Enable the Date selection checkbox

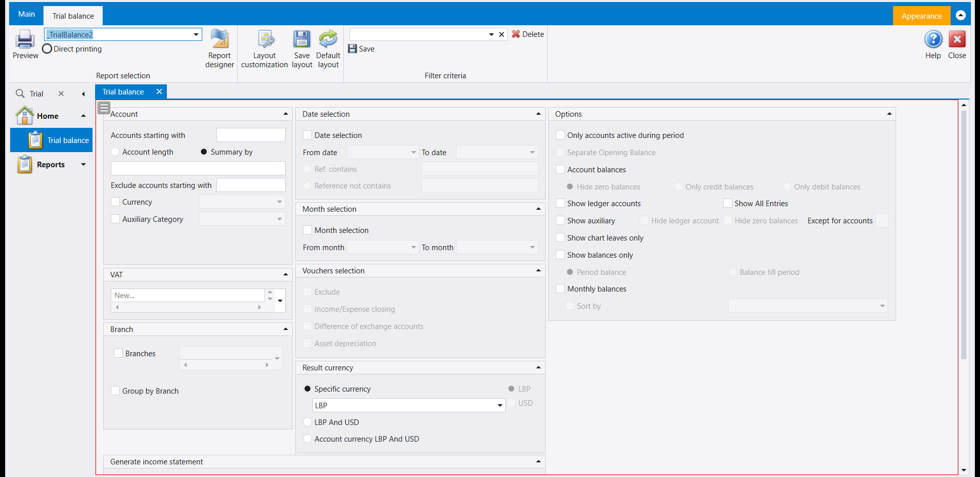[x=307, y=135]
